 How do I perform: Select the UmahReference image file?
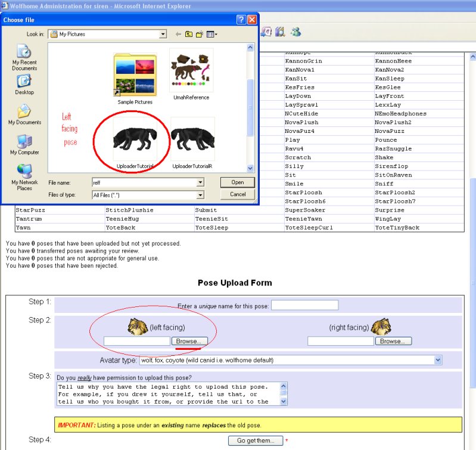click(191, 72)
